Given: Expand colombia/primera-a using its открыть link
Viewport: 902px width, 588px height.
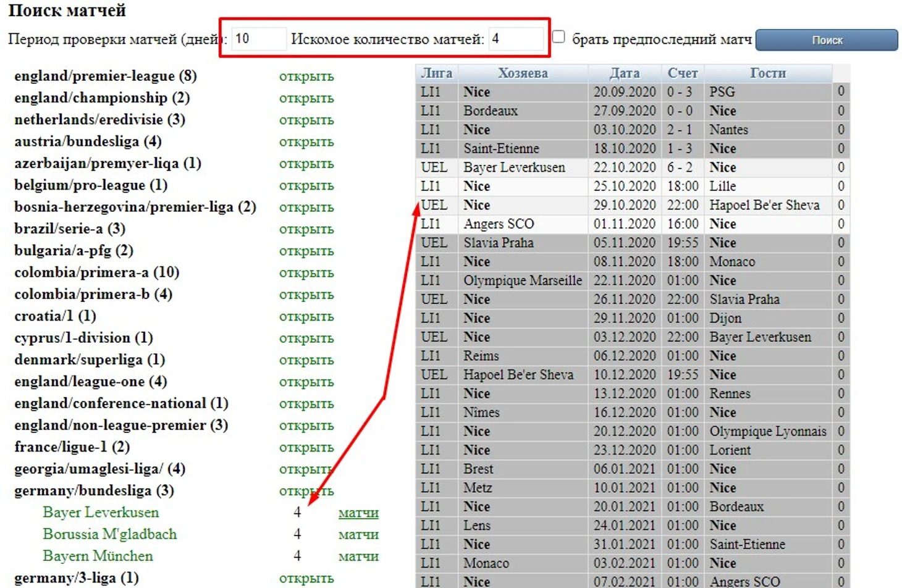Looking at the screenshot, I should click(306, 273).
